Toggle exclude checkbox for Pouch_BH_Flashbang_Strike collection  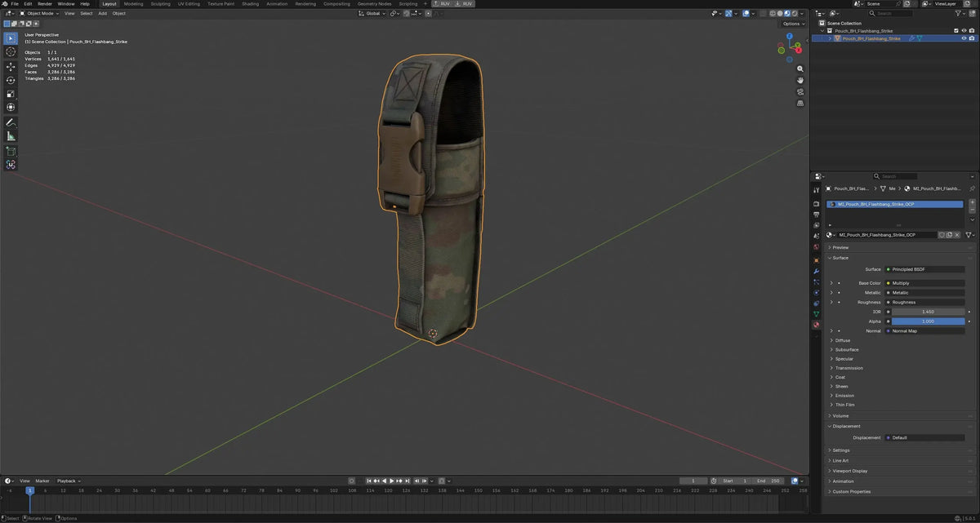click(x=956, y=30)
